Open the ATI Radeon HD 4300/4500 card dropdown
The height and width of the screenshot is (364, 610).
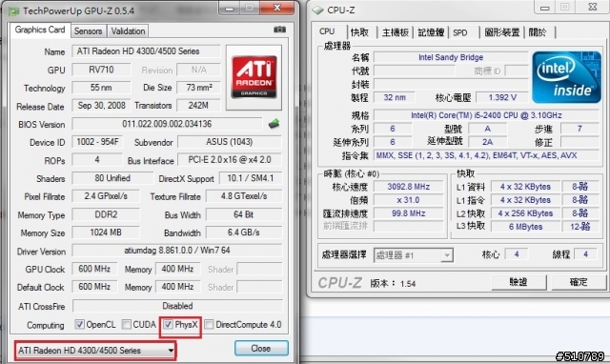[x=95, y=351]
